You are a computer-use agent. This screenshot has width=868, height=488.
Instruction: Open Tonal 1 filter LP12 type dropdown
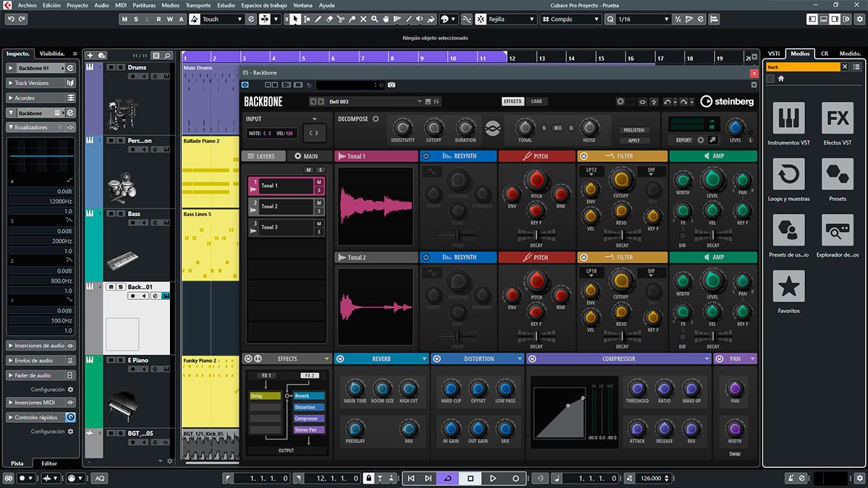point(591,171)
